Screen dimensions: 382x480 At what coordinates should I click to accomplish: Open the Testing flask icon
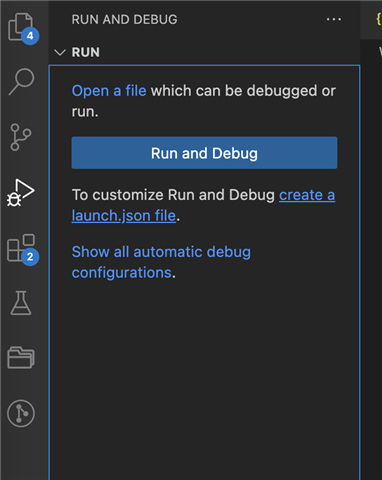[21, 303]
